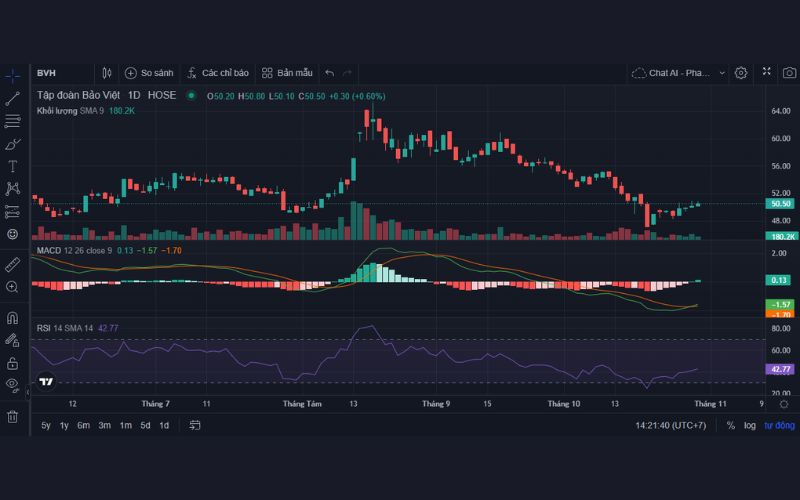800x500 pixels.
Task: Click the zoom in magnifier tool
Action: click(x=13, y=287)
